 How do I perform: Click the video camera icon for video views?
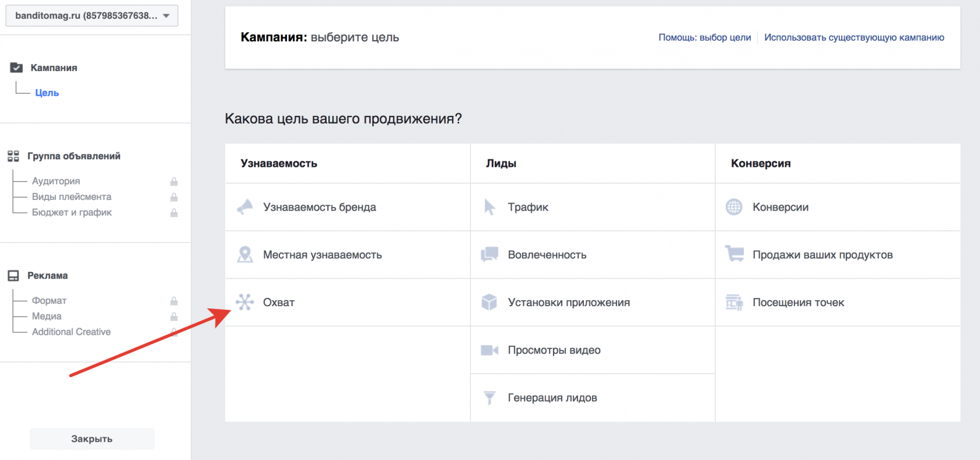489,350
